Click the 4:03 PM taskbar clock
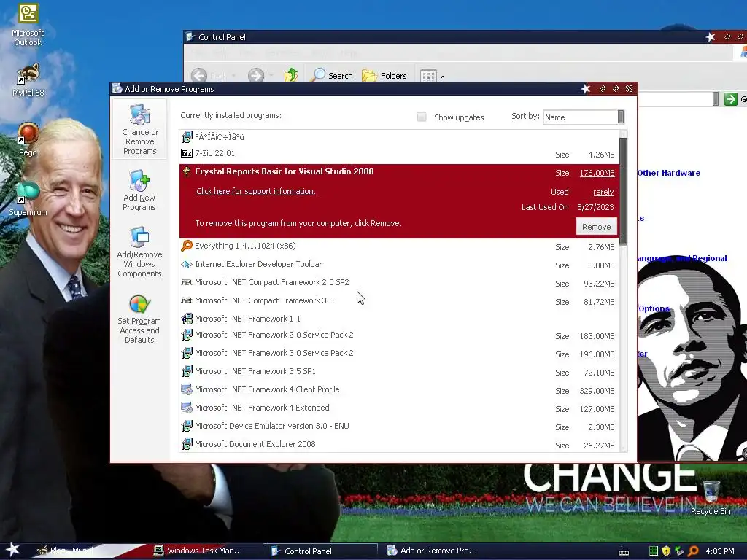 719,551
